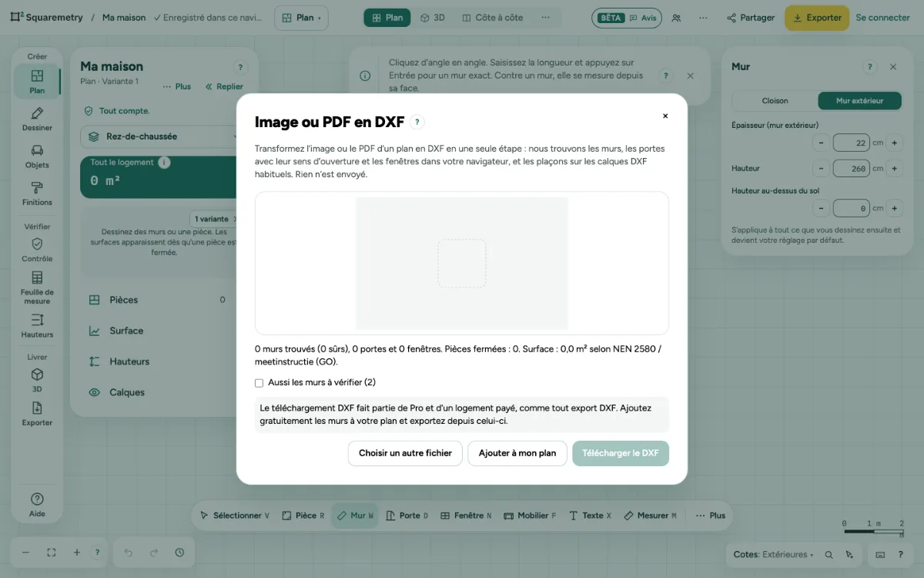
Task: Open the Finitions paint roller tool
Action: (37, 193)
